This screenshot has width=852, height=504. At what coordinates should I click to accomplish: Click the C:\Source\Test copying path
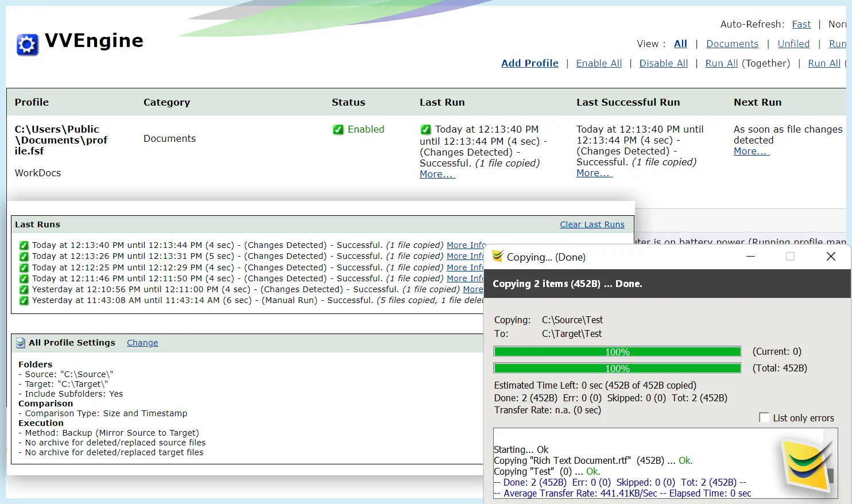(x=572, y=320)
